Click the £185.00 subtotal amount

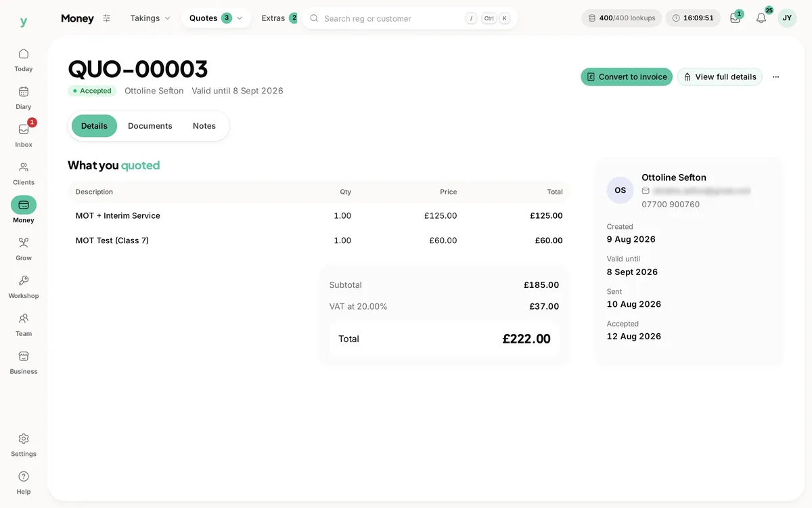coord(541,285)
